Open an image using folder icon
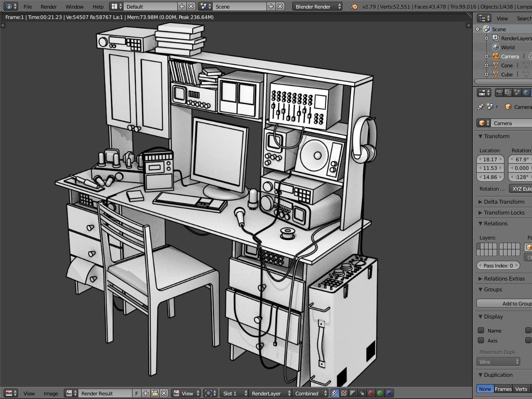The image size is (532, 399). [x=155, y=393]
